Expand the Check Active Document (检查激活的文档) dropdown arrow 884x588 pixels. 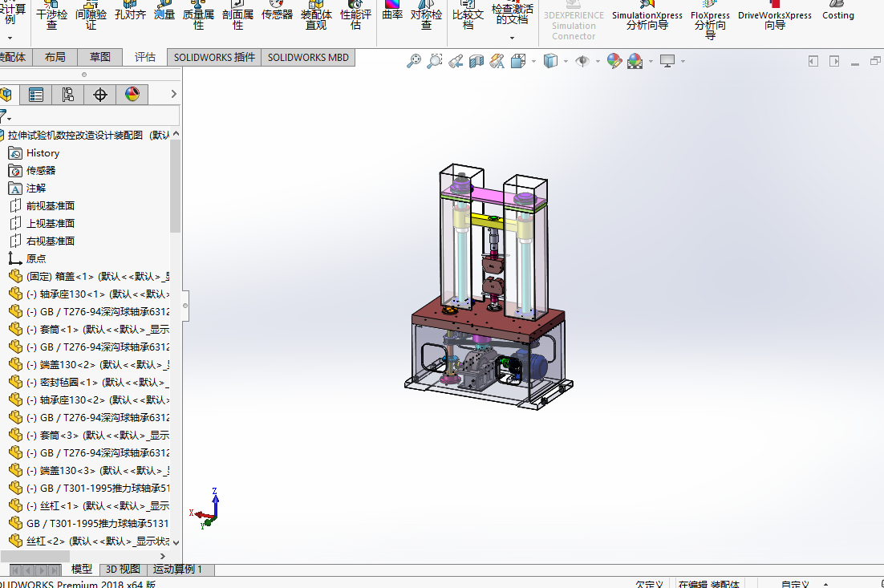click(512, 38)
